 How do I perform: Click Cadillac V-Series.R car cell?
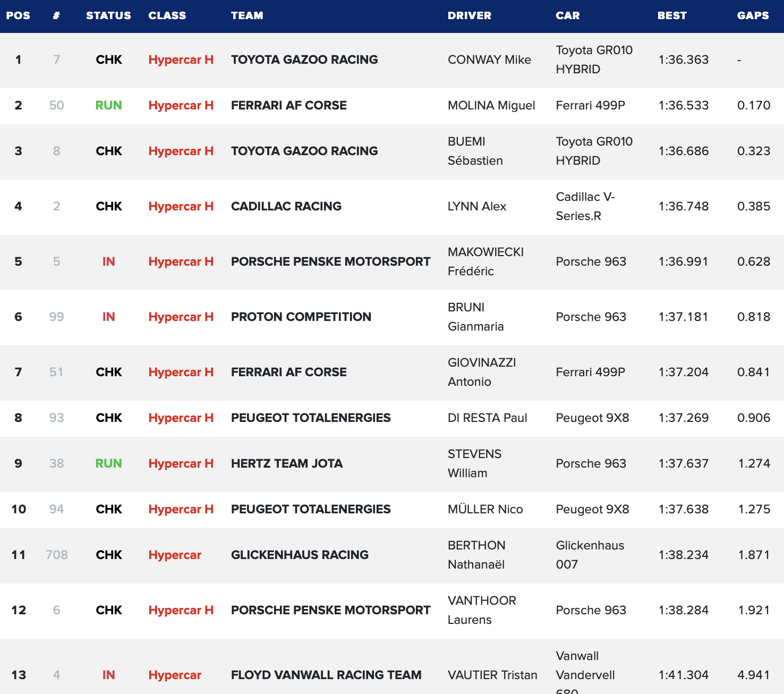click(x=585, y=206)
